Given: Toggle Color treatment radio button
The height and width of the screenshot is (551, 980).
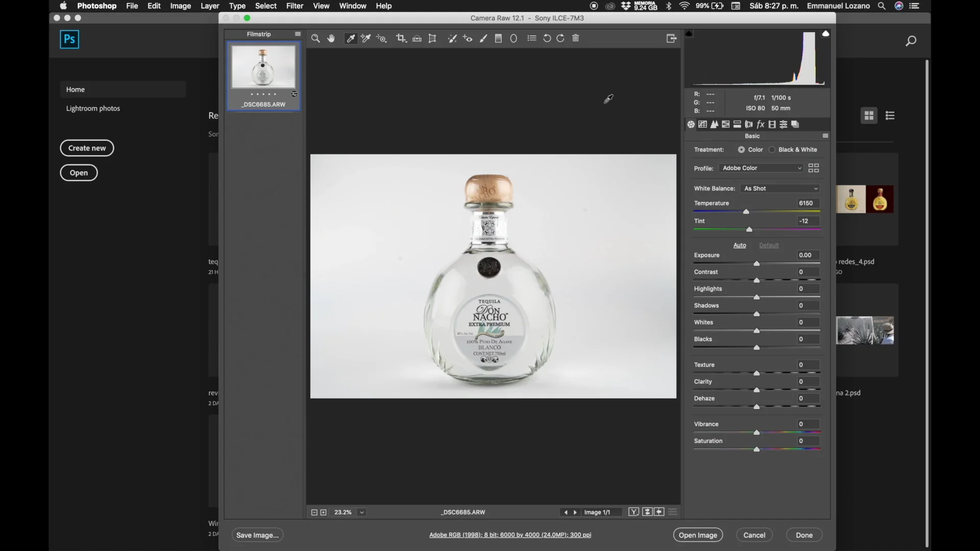Looking at the screenshot, I should click(x=741, y=149).
